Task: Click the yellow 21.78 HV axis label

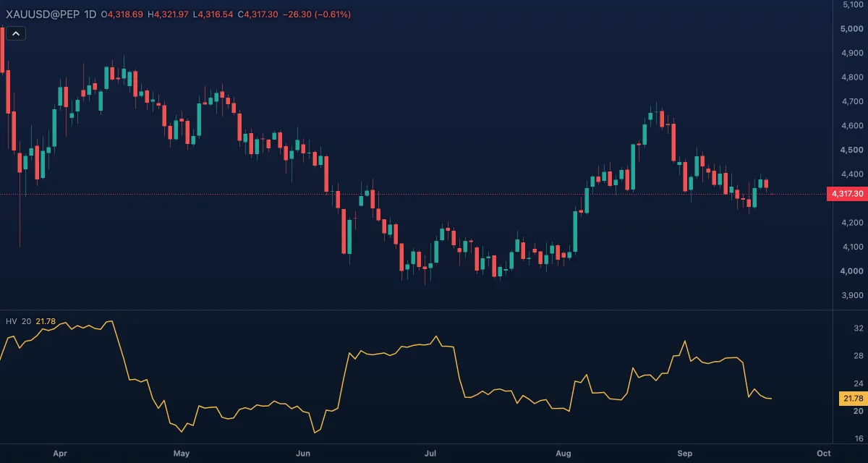Action: pyautogui.click(x=853, y=398)
